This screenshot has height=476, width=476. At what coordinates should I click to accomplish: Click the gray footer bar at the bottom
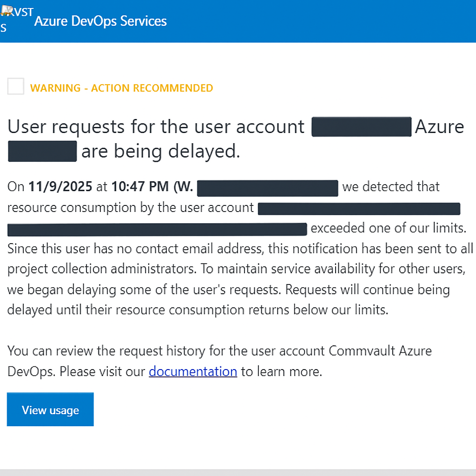coord(238,472)
